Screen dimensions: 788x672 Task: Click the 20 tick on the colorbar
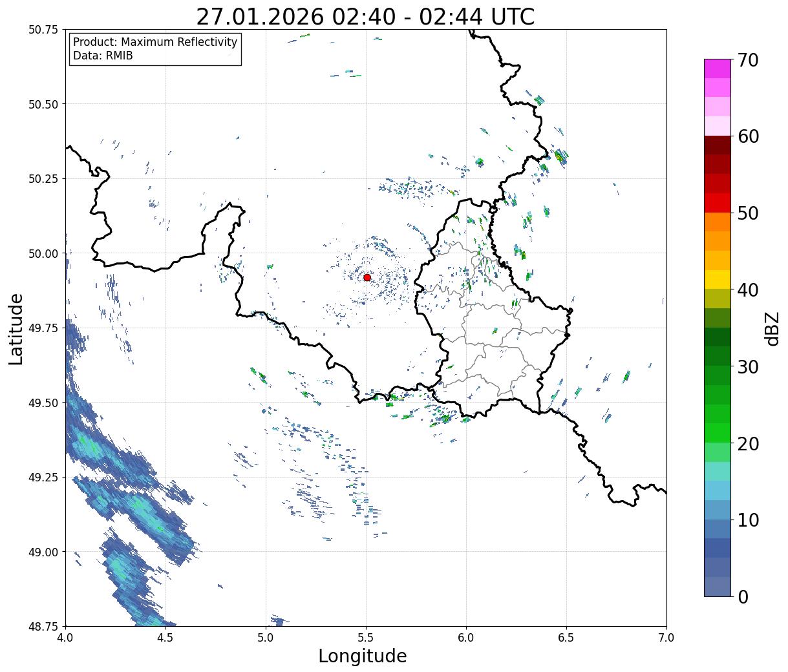pos(748,443)
